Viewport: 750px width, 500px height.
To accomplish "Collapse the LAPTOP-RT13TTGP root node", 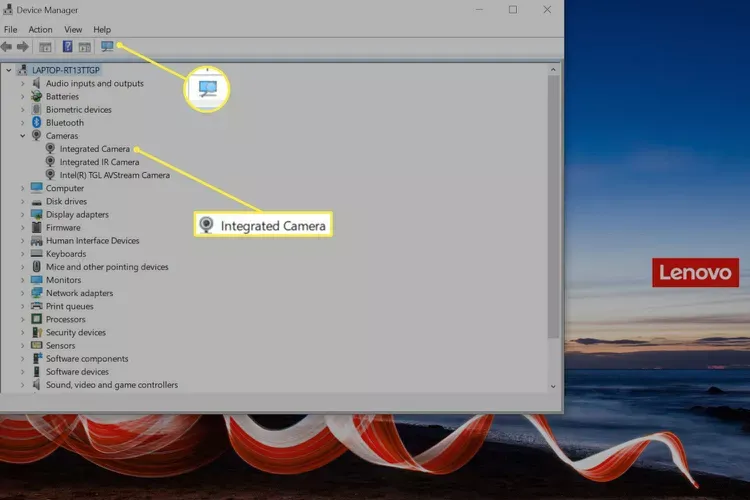I will (x=9, y=70).
